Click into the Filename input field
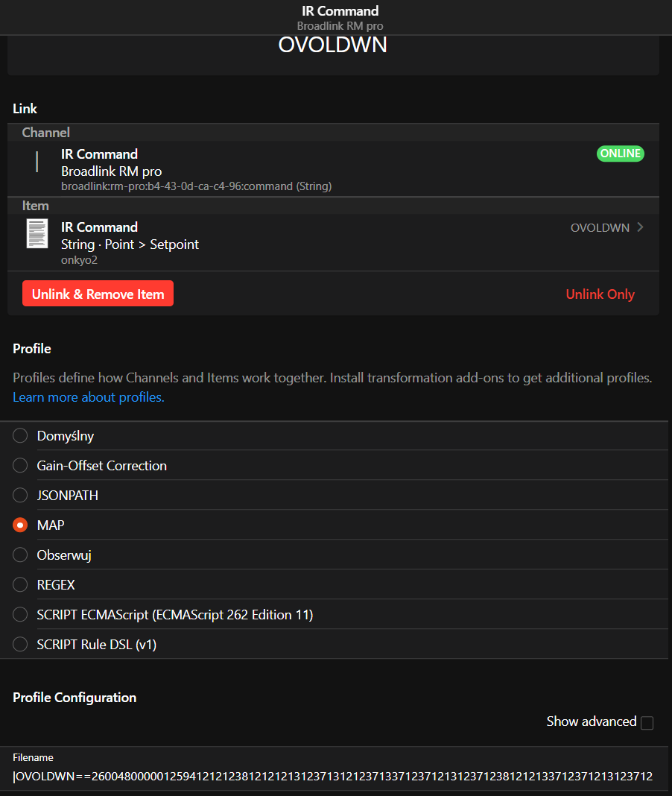Screen dimensions: 672x796 (x=333, y=777)
